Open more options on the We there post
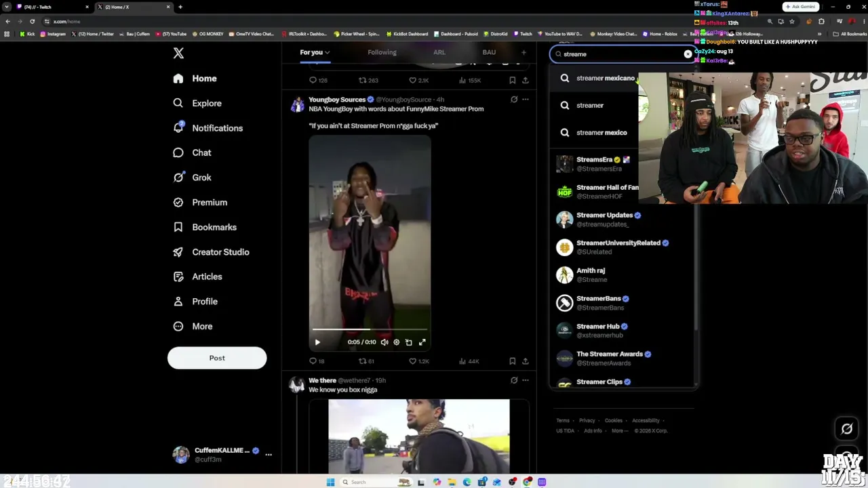The width and height of the screenshot is (868, 488). tap(525, 380)
